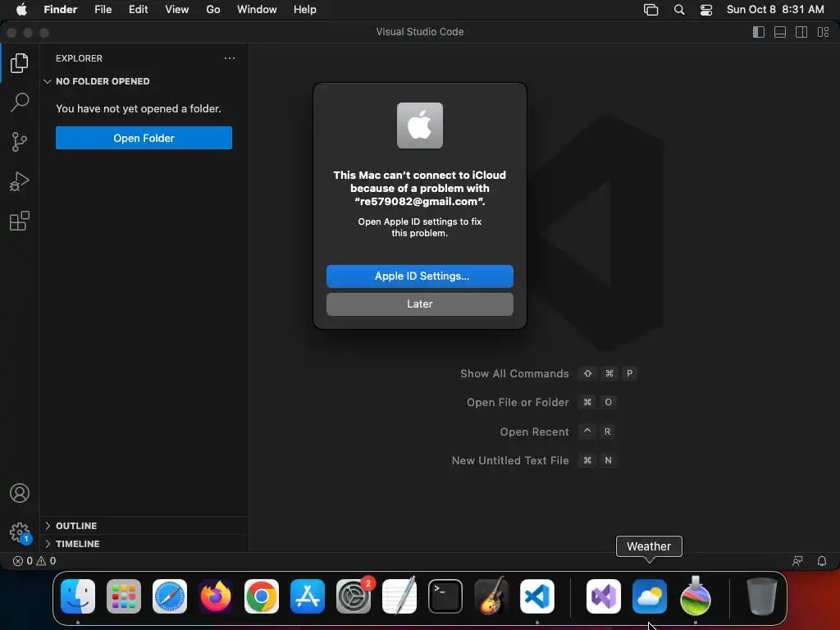Open the Weather app from the Dock
840x630 pixels.
coord(650,596)
